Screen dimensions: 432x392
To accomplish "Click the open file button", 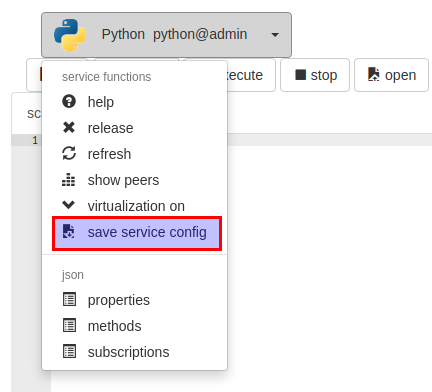I will (391, 75).
